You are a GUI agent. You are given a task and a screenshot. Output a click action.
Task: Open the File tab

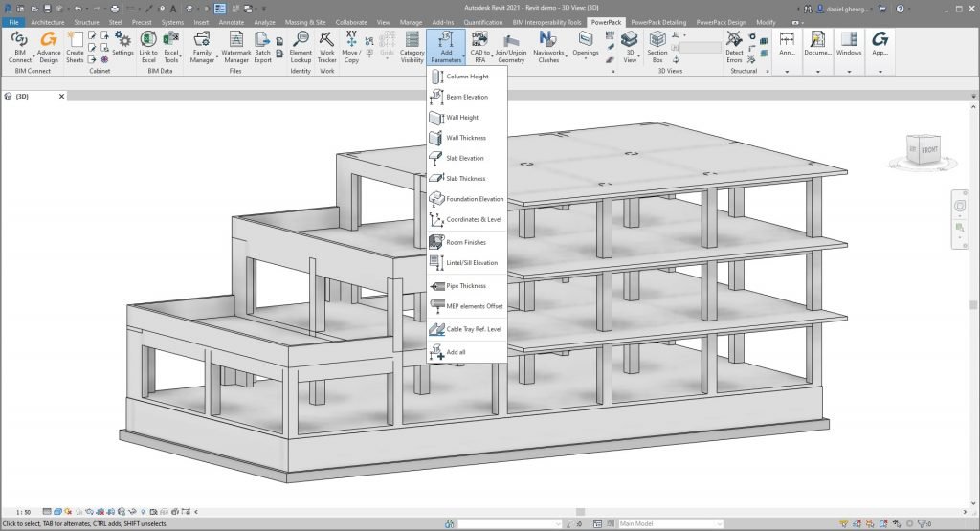pos(13,22)
